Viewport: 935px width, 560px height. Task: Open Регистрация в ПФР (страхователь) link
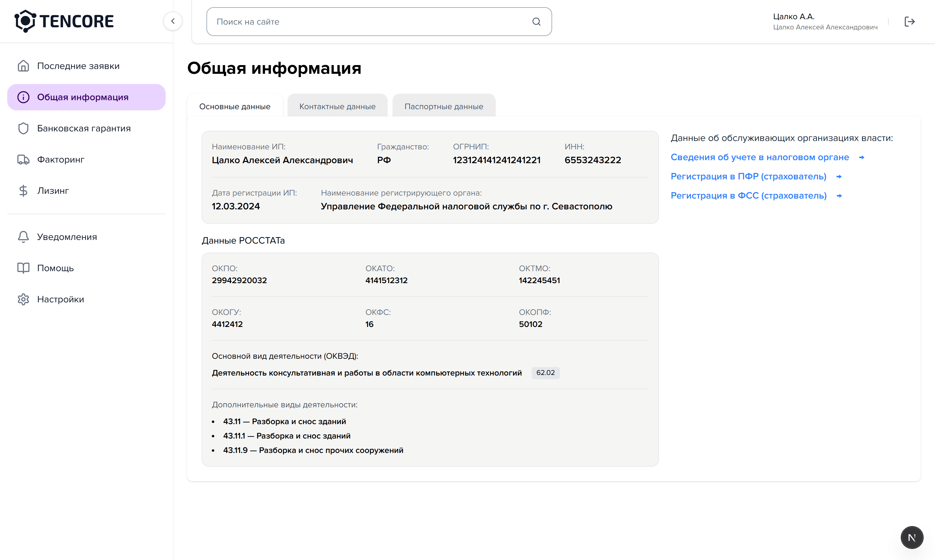[x=748, y=176]
